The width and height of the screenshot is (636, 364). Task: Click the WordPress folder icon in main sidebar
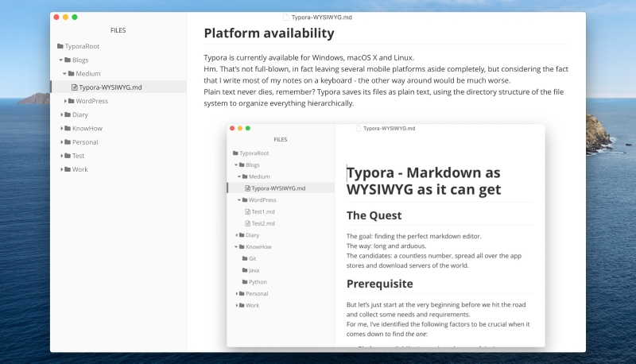click(x=72, y=101)
